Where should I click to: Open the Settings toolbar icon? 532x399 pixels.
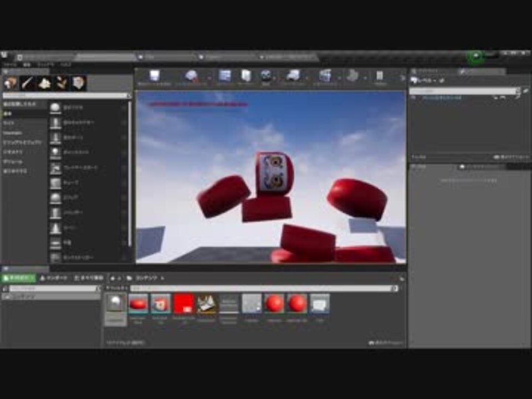click(266, 76)
